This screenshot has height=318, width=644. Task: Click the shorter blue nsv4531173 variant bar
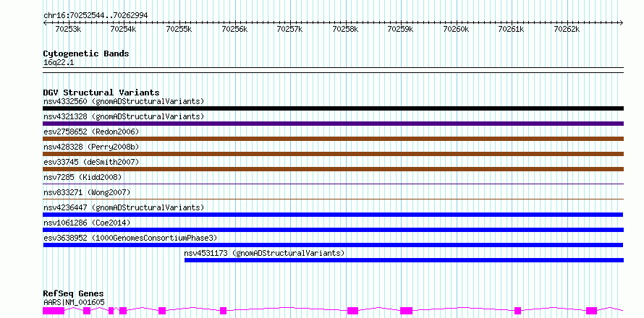(404, 260)
